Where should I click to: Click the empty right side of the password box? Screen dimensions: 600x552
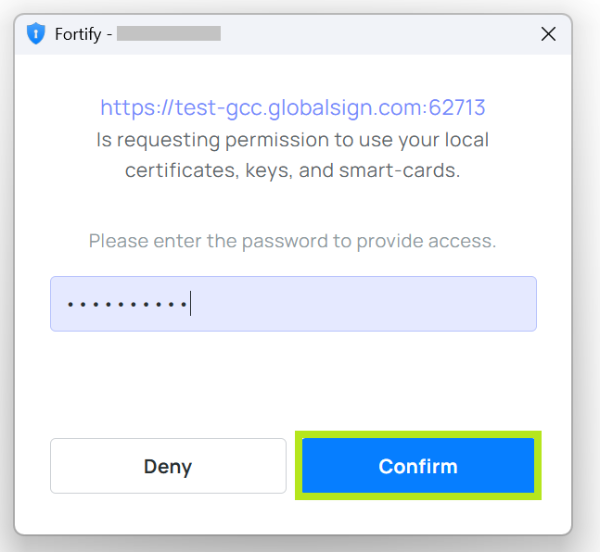(364, 304)
